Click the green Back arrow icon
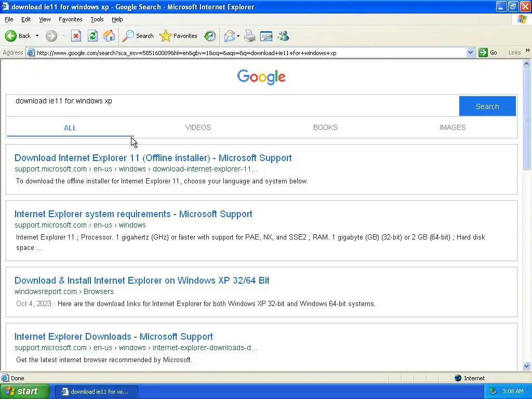The image size is (532, 399). click(x=10, y=36)
